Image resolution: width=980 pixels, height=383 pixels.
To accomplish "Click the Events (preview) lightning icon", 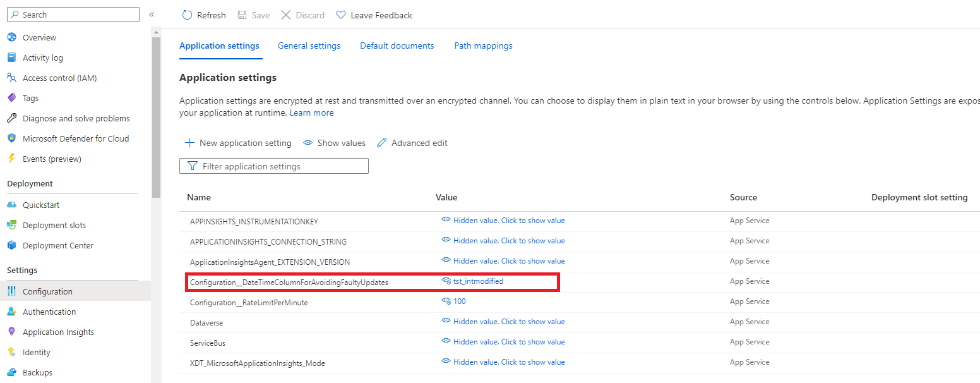I will pos(11,159).
